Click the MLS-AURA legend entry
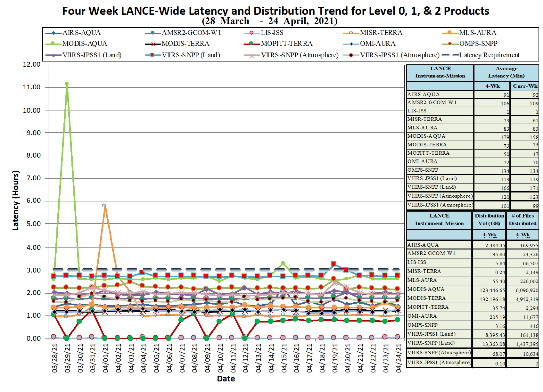543x392 pixels. 469,33
